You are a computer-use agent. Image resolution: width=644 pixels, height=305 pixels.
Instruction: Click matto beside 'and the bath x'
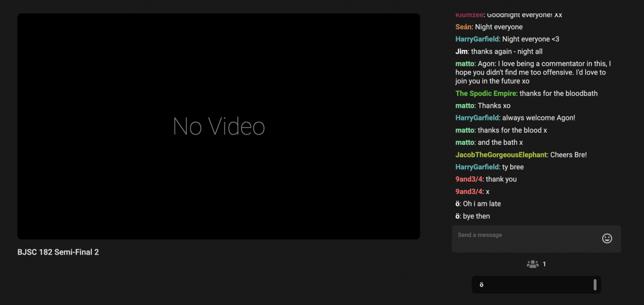point(465,142)
